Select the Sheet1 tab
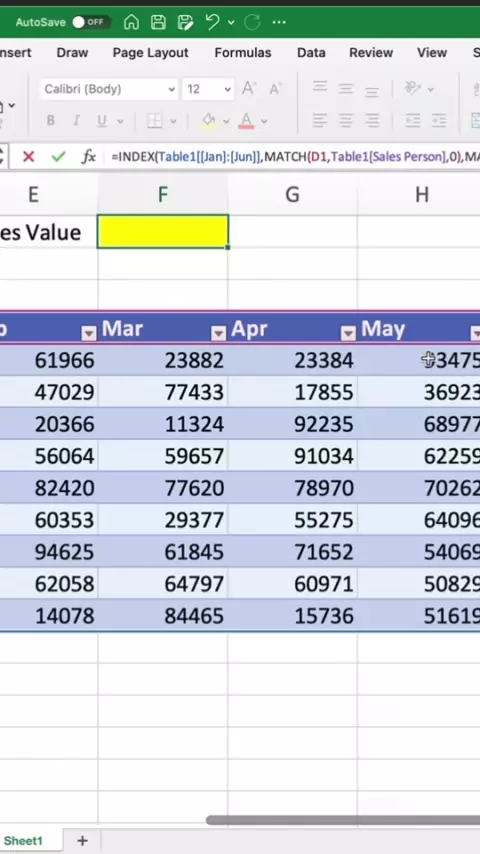The height and width of the screenshot is (854, 480). pos(23,841)
